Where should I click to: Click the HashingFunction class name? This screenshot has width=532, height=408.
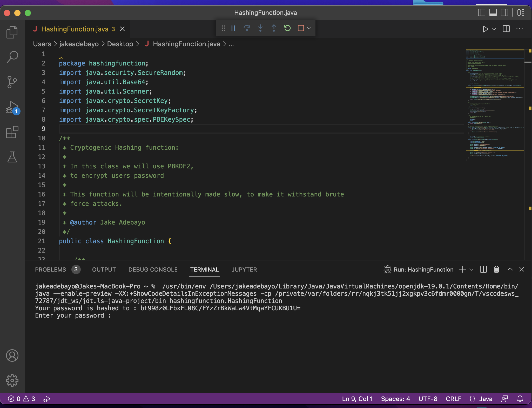coord(136,241)
